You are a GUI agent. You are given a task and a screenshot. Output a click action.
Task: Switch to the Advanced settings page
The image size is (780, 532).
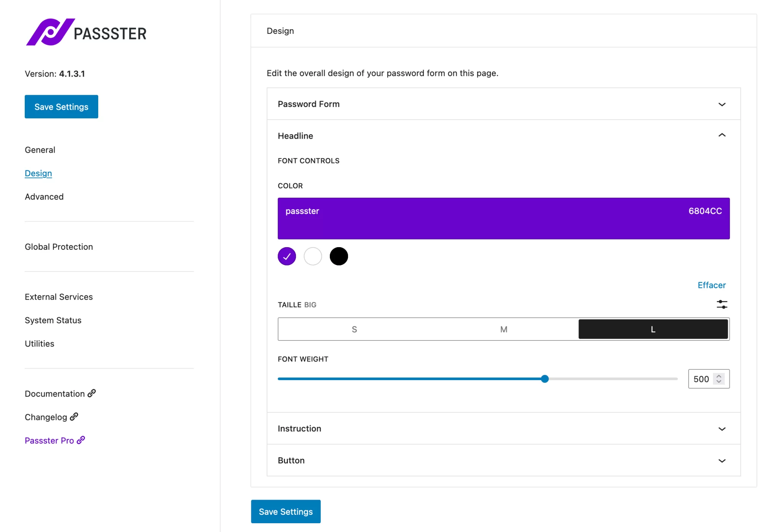[44, 197]
